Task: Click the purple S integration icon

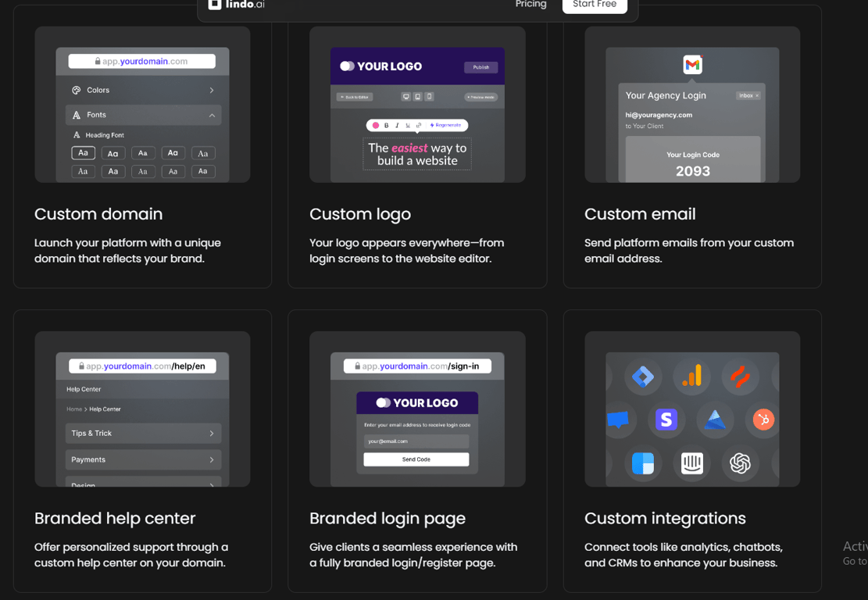Action: click(666, 420)
